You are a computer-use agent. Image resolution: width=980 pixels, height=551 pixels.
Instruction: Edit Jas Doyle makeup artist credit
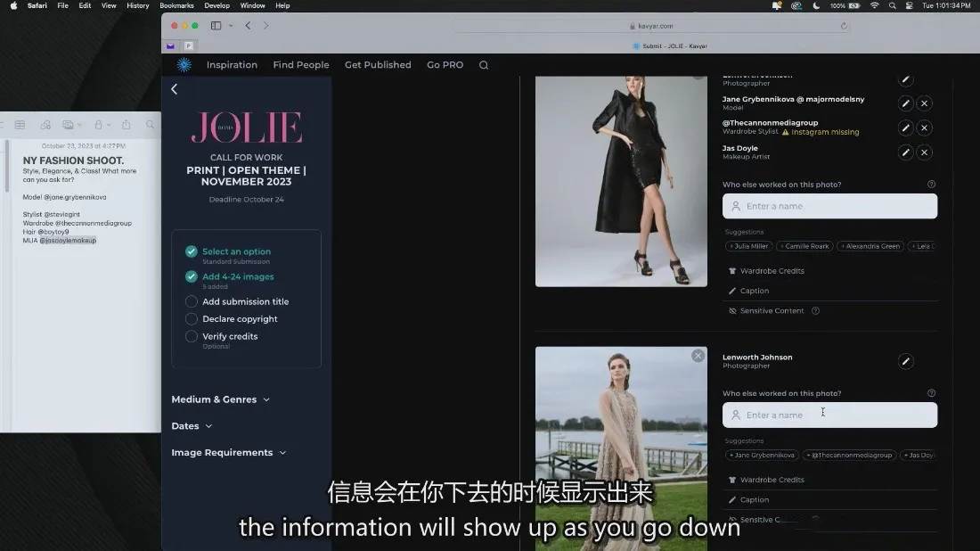click(905, 152)
